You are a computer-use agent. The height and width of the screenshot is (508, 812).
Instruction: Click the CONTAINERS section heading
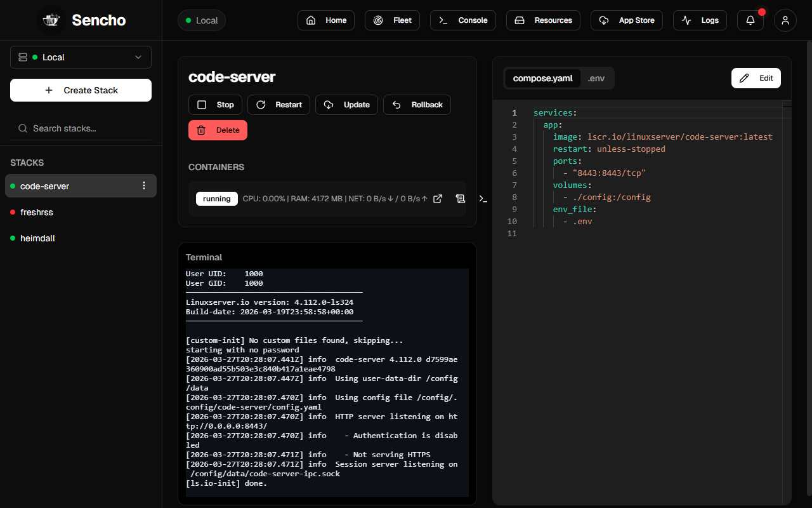point(216,167)
